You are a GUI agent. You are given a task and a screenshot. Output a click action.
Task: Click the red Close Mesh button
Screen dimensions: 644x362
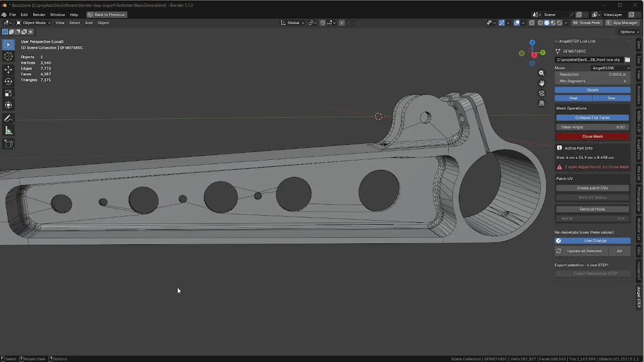click(592, 136)
